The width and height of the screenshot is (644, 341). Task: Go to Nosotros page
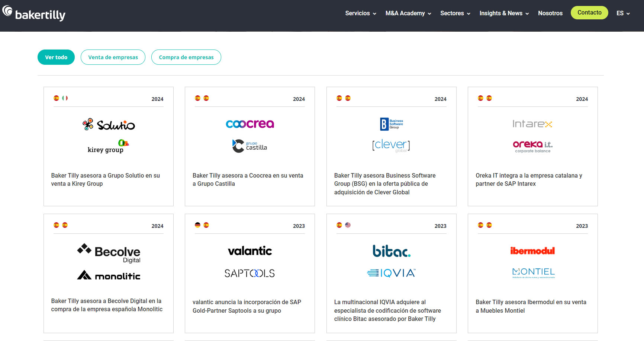[x=550, y=13]
